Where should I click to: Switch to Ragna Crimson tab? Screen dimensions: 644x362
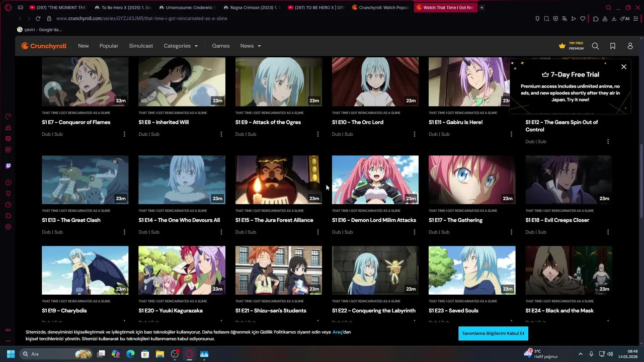click(x=251, y=8)
